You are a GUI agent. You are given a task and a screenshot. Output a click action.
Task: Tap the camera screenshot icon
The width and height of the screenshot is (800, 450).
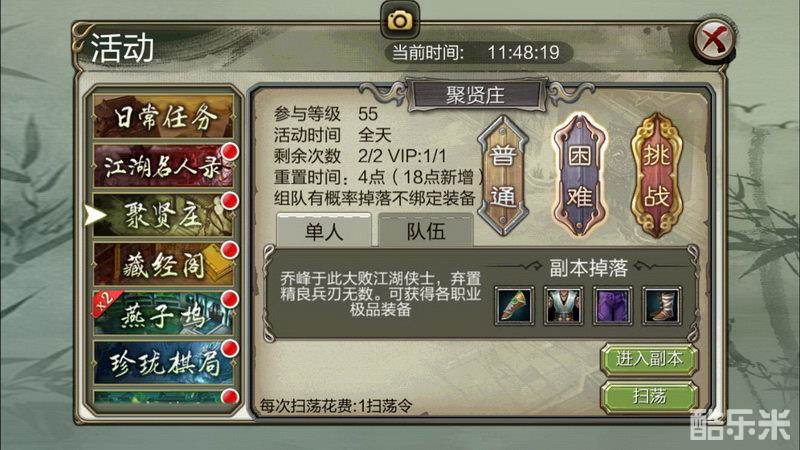(400, 20)
